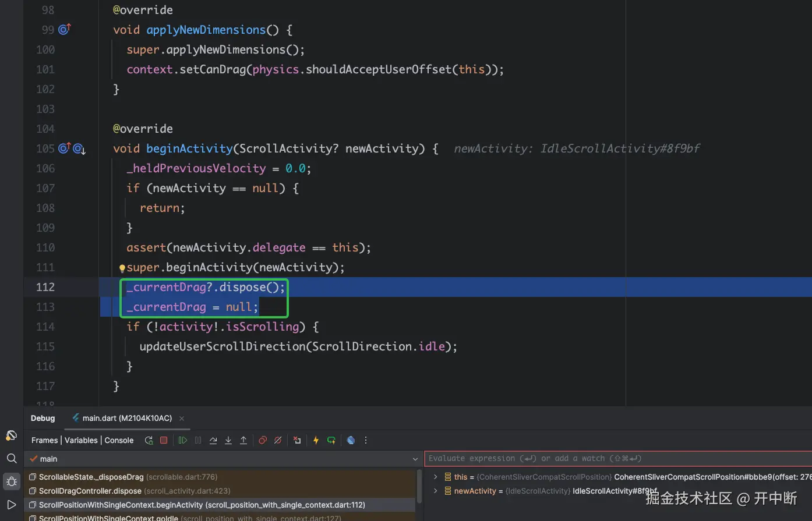Screen dimensions: 812x521
Task: Expand the newActivity variable node
Action: 435,491
